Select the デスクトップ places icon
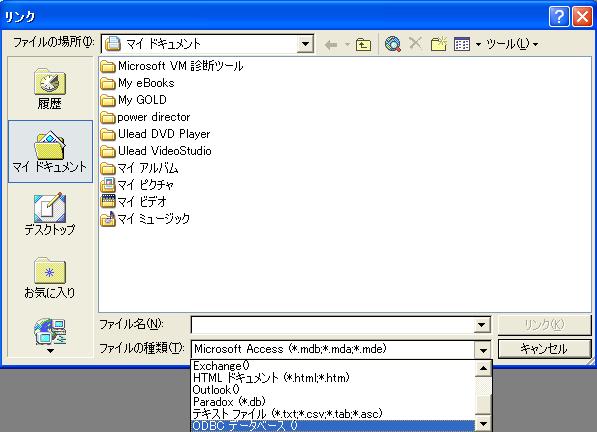597x432 pixels. click(50, 214)
